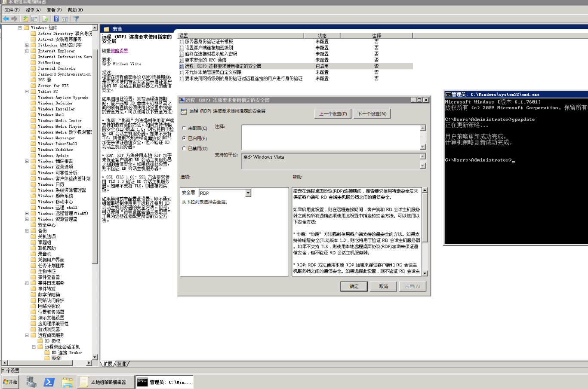The width and height of the screenshot is (588, 389).
Task: Toggle the show/hide console tree icon
Action: pyautogui.click(x=34, y=18)
